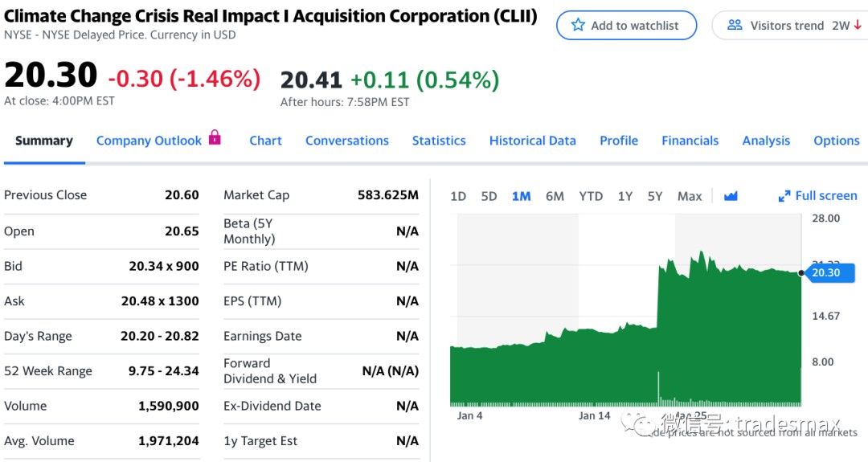868x462 pixels.
Task: Select the YTD chart range
Action: 591,196
